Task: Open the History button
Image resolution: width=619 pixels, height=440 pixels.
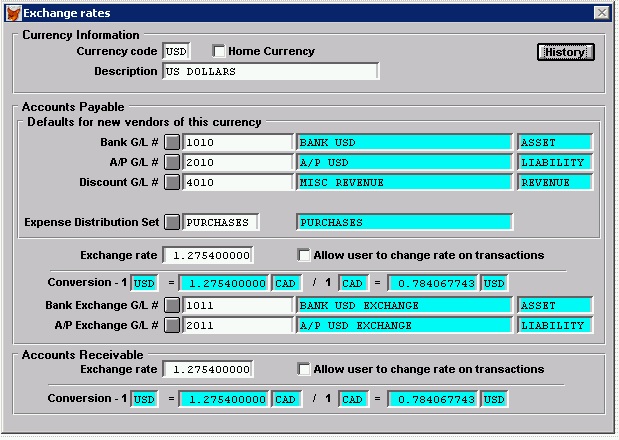Action: click(565, 52)
